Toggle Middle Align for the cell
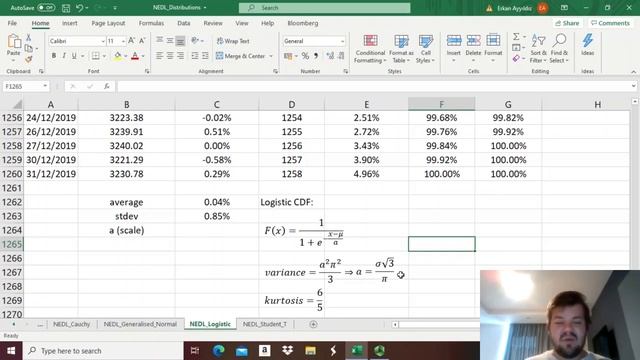 (x=170, y=40)
